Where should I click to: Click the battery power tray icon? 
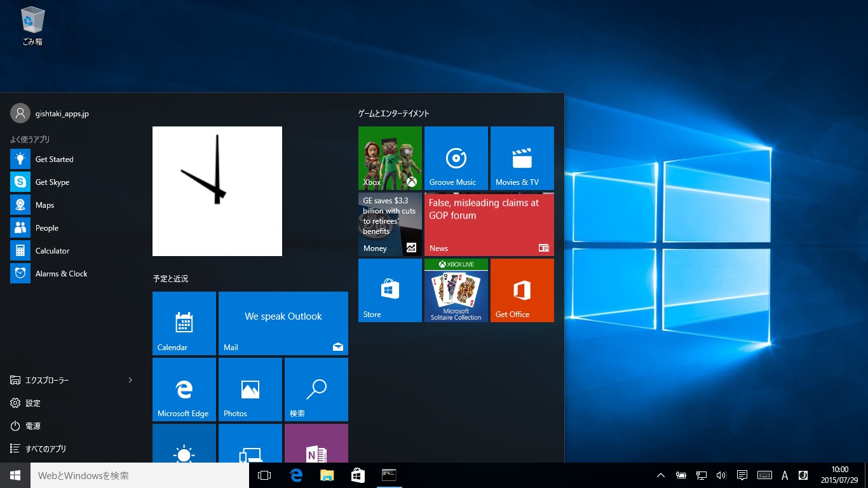[x=681, y=475]
